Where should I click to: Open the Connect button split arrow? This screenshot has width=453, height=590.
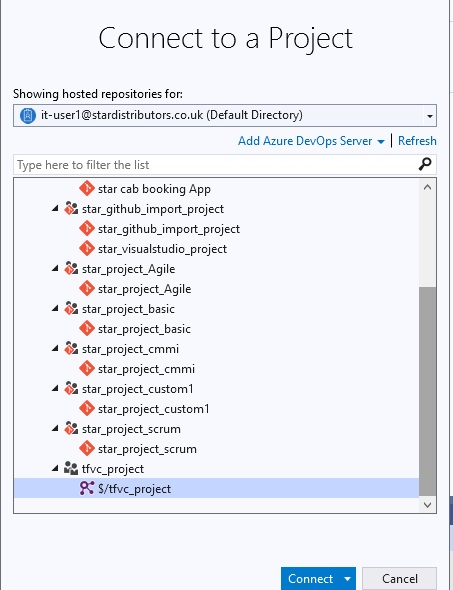[x=347, y=579]
